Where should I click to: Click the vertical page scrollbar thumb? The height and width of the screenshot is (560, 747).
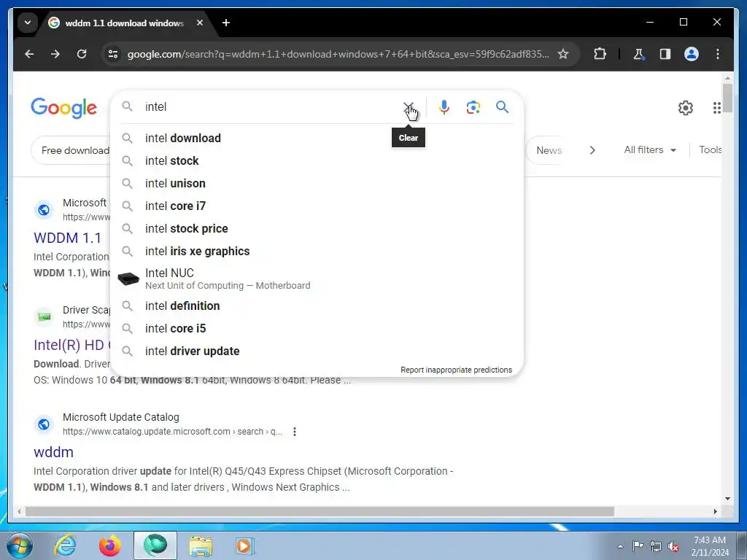727,98
